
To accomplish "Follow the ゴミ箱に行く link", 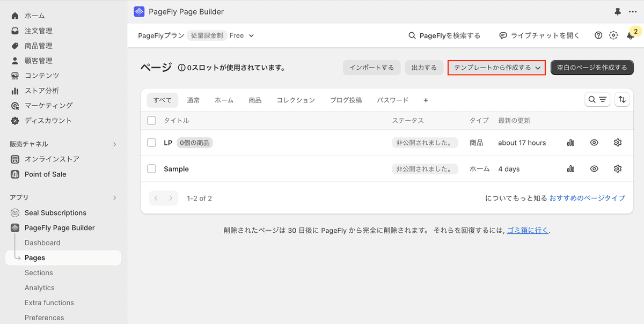I will 528,231.
